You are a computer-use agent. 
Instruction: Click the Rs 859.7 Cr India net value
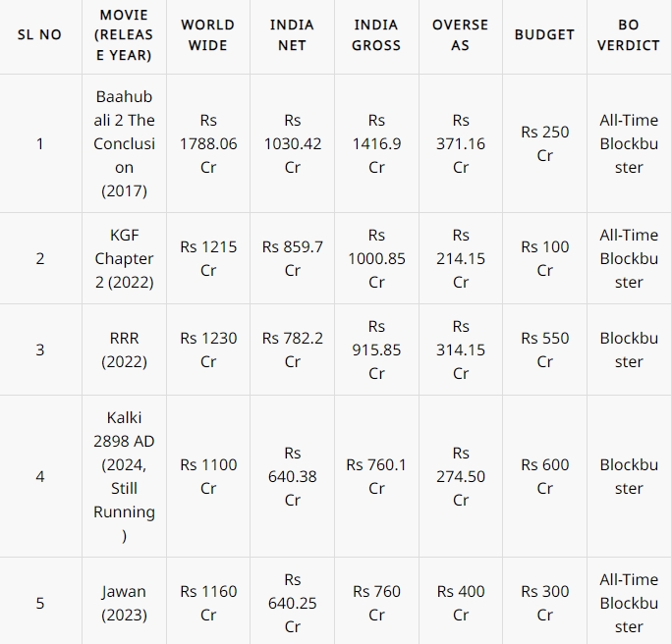pyautogui.click(x=292, y=258)
